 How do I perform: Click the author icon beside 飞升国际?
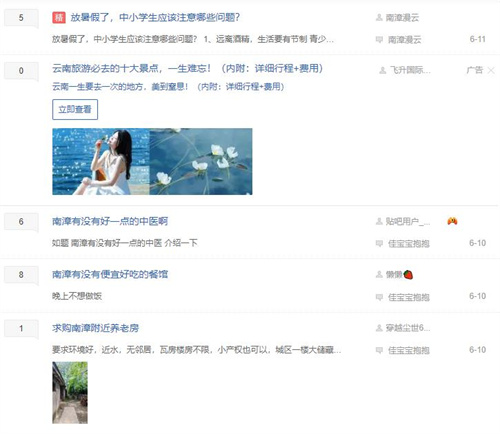click(x=383, y=70)
